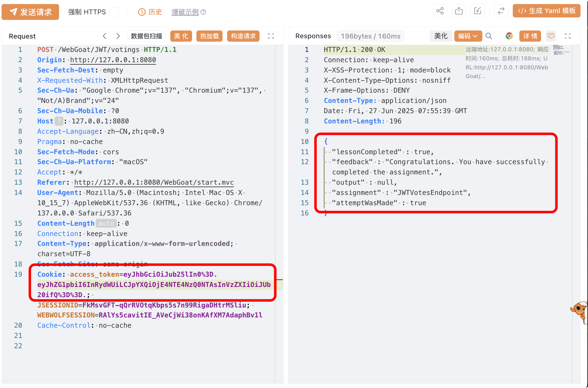Click the X-Requested-With header line
The width and height of the screenshot is (588, 388).
pyautogui.click(x=103, y=80)
